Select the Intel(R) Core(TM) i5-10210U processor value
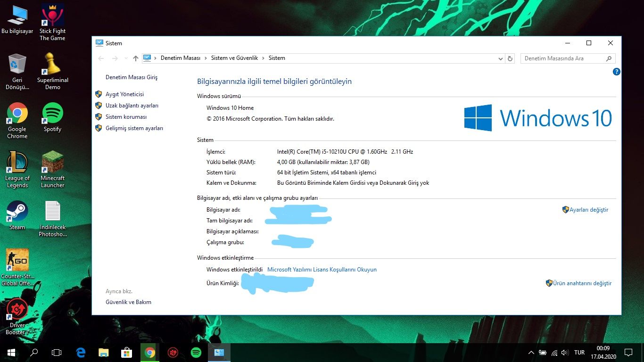This screenshot has height=362, width=644. coord(345,152)
